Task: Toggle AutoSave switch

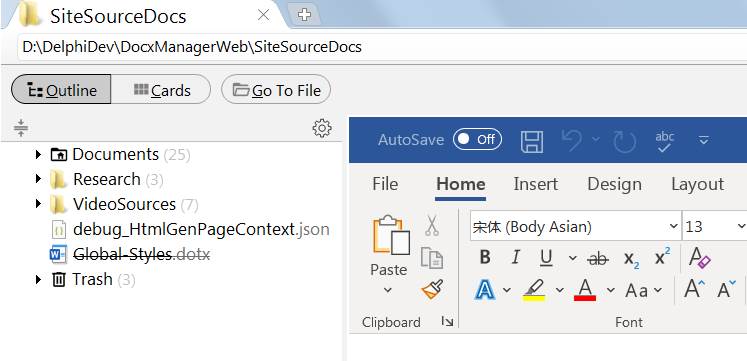Action: (x=477, y=139)
